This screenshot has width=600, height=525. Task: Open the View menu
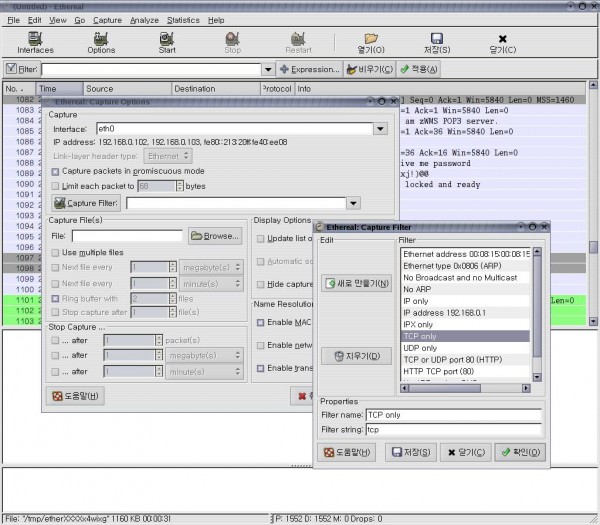pos(57,20)
